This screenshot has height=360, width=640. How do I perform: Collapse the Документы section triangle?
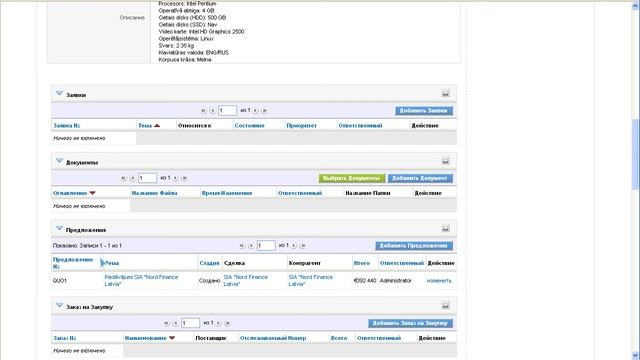tap(59, 161)
